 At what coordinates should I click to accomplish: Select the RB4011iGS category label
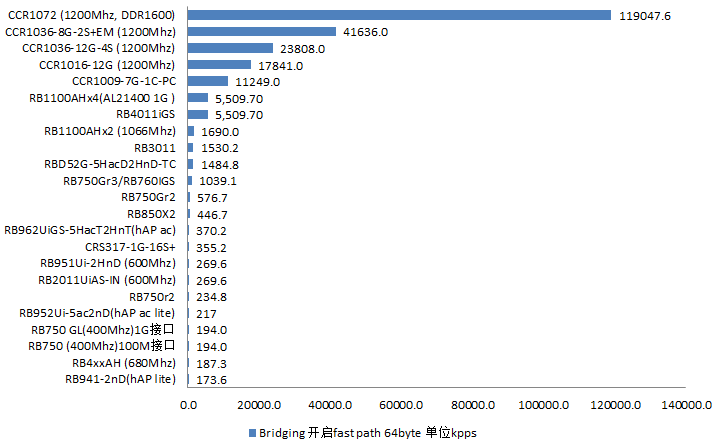click(145, 114)
